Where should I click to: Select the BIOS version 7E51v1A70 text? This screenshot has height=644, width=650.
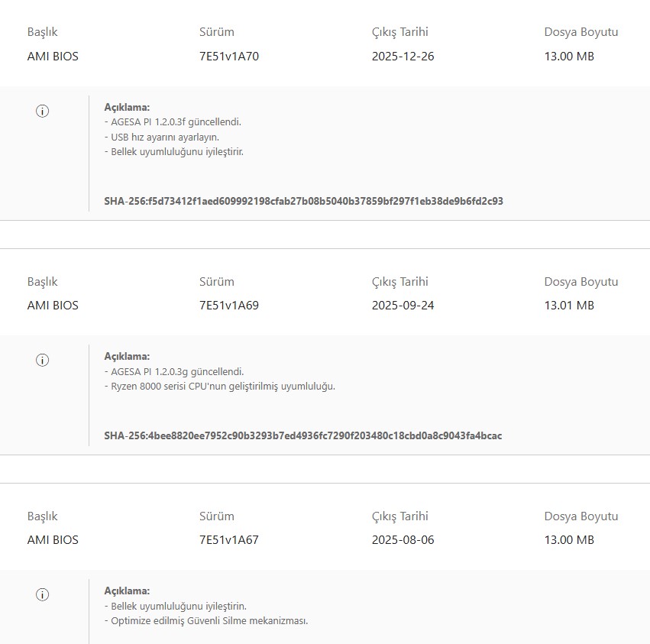(229, 57)
